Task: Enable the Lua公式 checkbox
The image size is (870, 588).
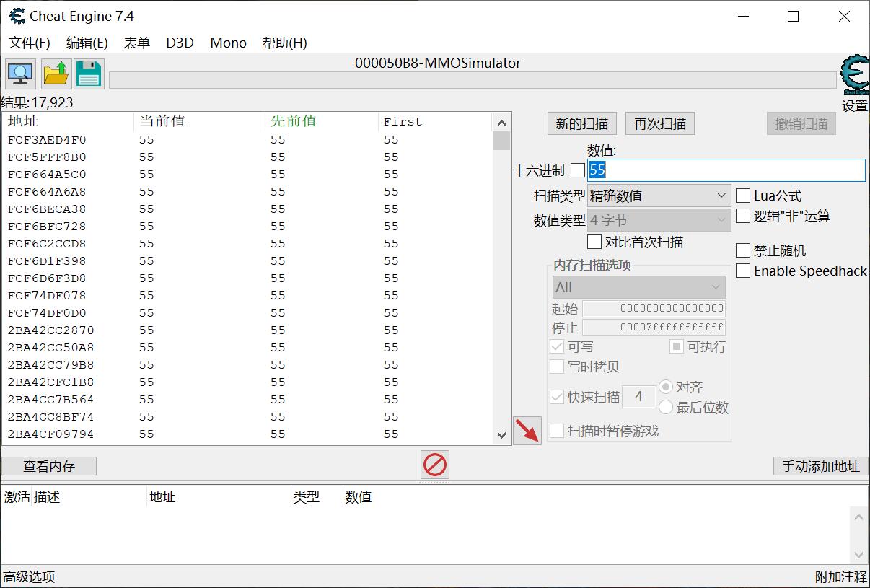Action: (x=742, y=196)
